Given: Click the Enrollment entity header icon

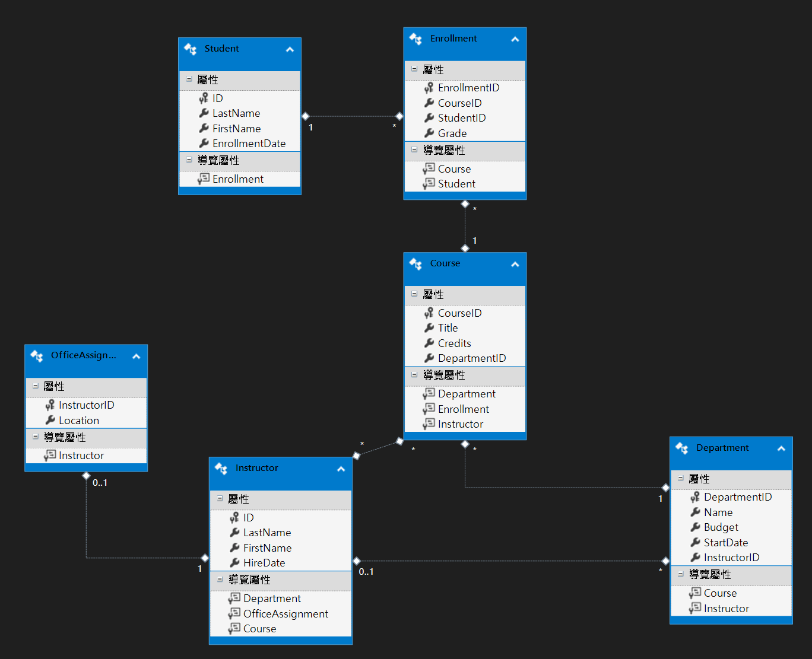Looking at the screenshot, I should (x=415, y=39).
